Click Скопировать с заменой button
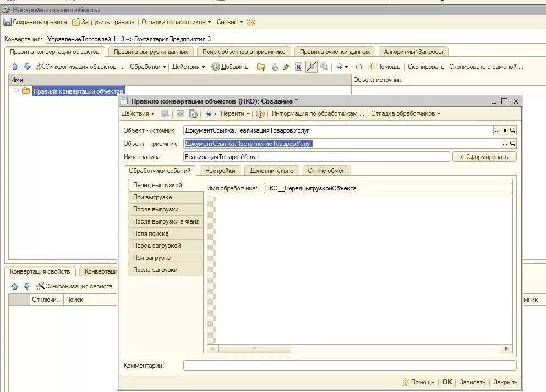 [x=486, y=67]
